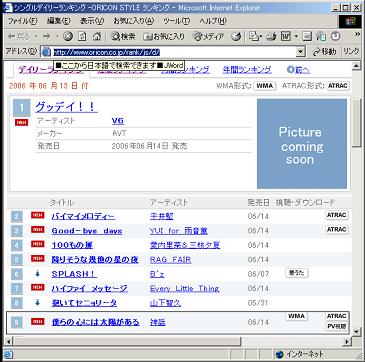Open the RAG FAIR artist link
Image resolution: width=365 pixels, height=362 pixels.
click(170, 260)
